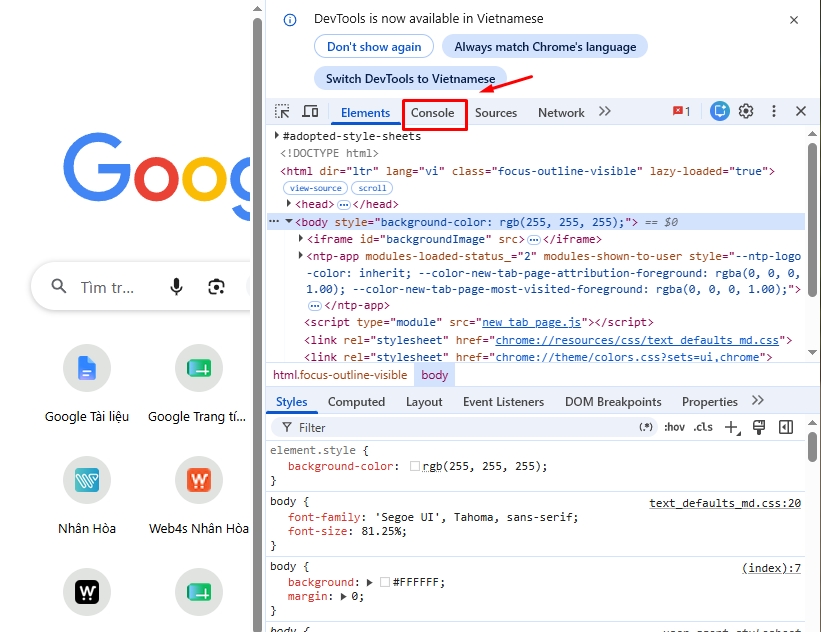Click Don't show again button

coord(374,47)
